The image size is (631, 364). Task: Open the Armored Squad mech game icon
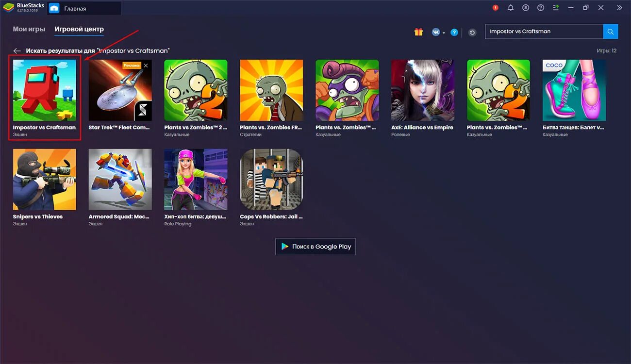(x=120, y=180)
